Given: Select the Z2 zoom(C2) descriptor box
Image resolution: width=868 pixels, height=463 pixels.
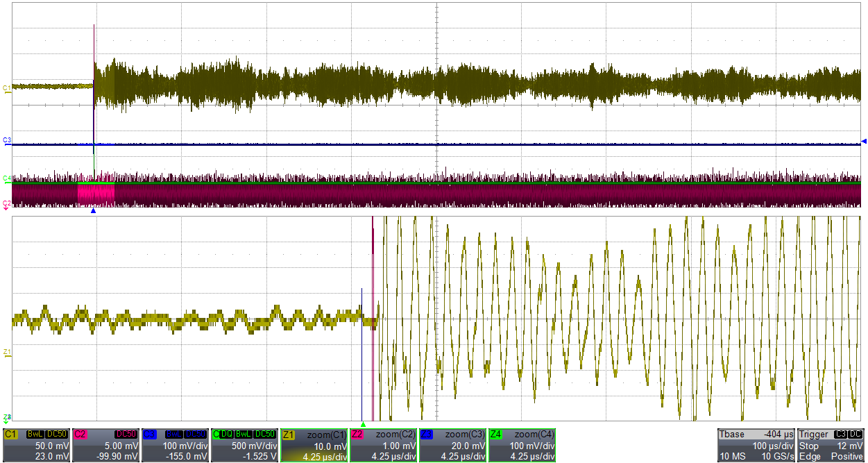Looking at the screenshot, I should pyautogui.click(x=384, y=445).
